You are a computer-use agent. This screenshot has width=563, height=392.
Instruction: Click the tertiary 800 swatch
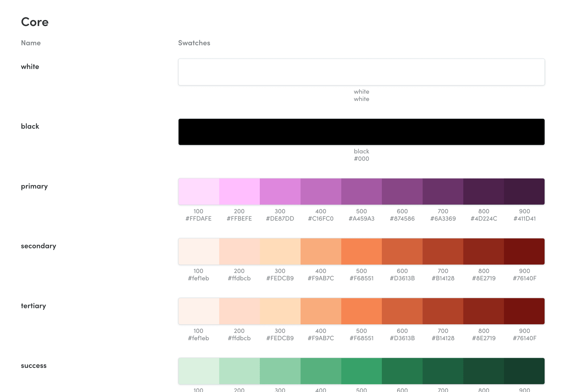click(484, 311)
